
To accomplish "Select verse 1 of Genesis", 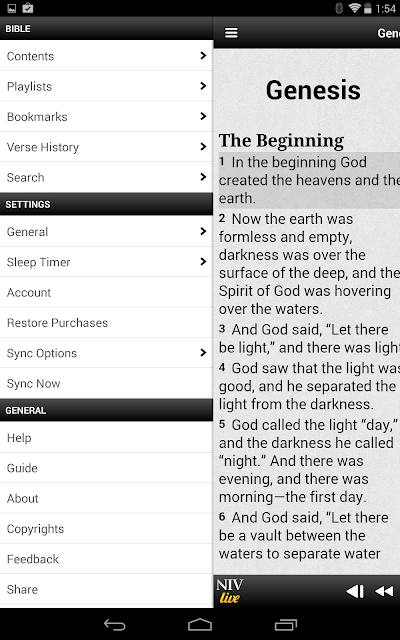I will pyautogui.click(x=309, y=180).
